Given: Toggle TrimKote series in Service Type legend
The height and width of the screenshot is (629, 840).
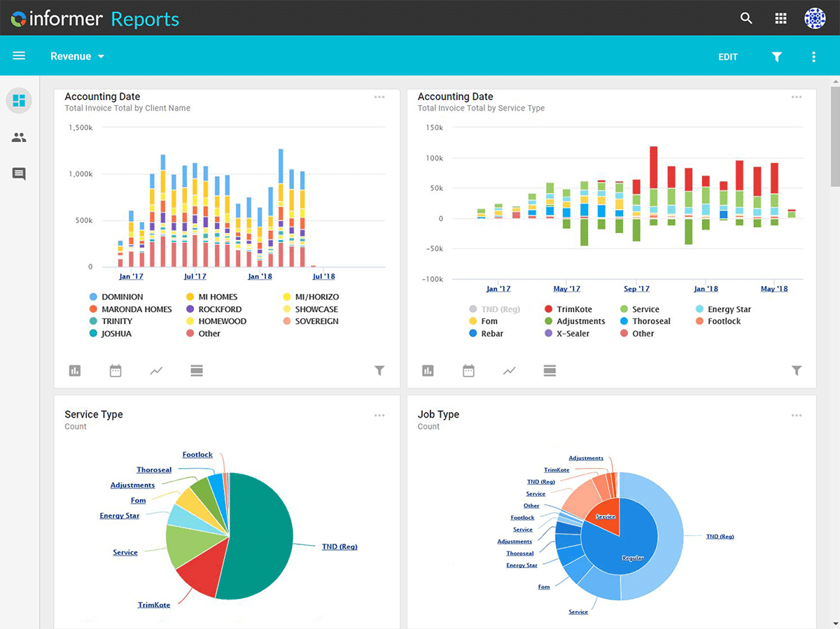Looking at the screenshot, I should click(x=574, y=309).
